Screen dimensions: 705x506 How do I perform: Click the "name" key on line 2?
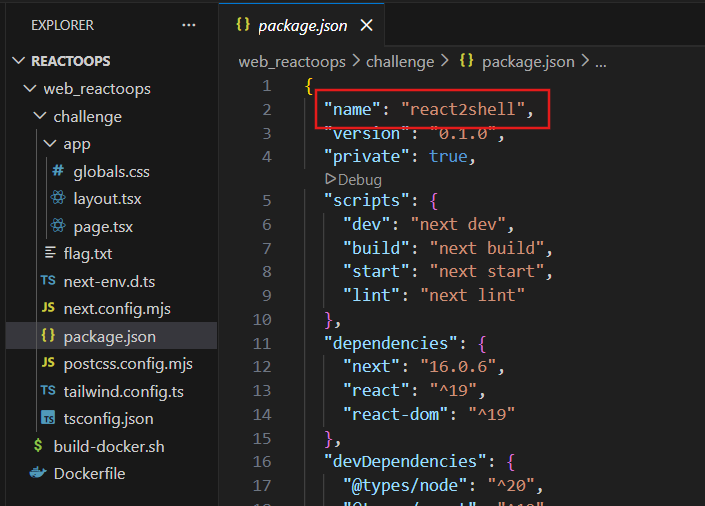click(352, 109)
